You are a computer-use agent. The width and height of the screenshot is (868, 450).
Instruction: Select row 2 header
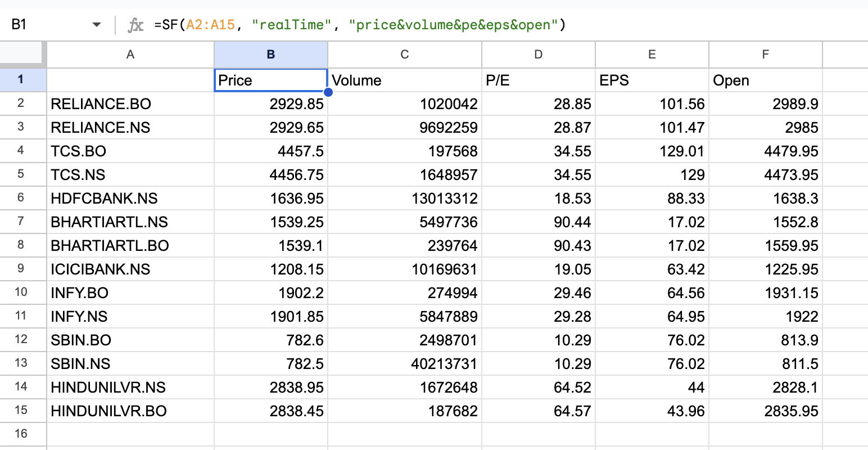[x=22, y=103]
